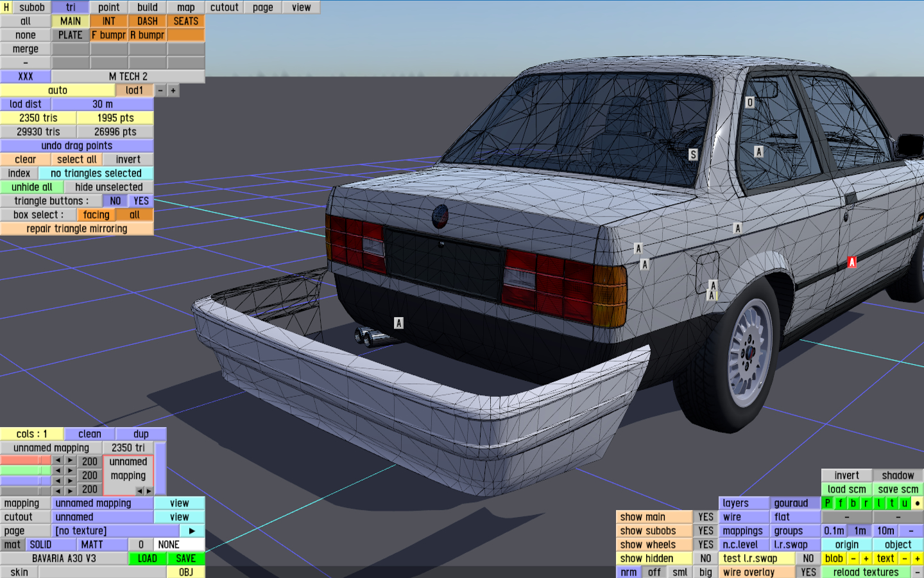The image size is (924, 578).
Task: Click the right arrow beside the grey slider
Action: click(x=71, y=491)
